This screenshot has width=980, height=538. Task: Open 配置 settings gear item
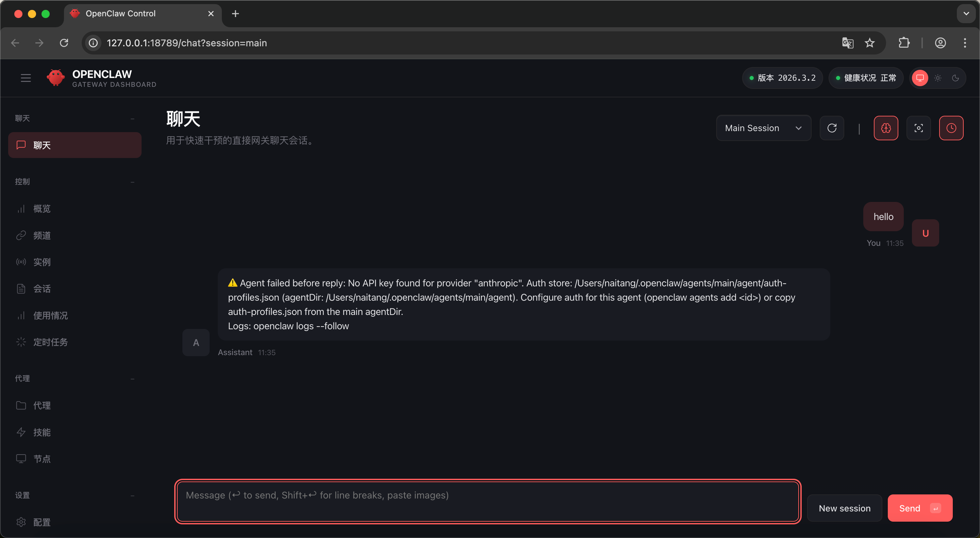click(42, 522)
